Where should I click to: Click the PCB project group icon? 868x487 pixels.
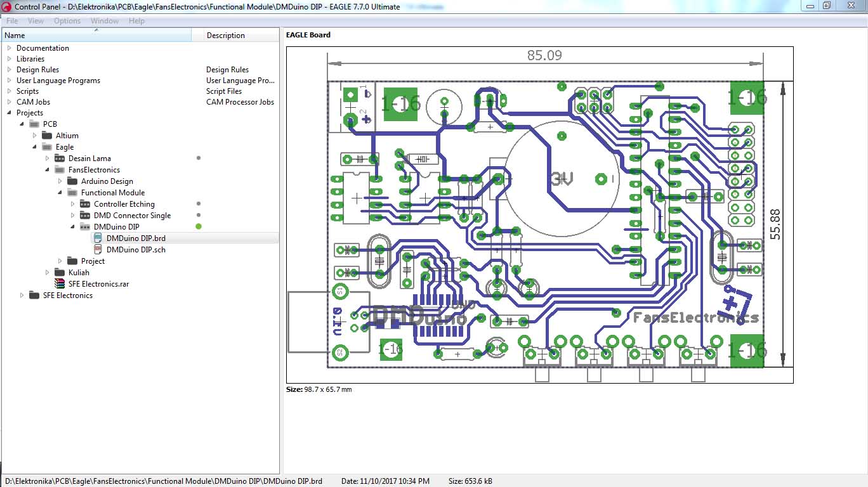pos(34,124)
